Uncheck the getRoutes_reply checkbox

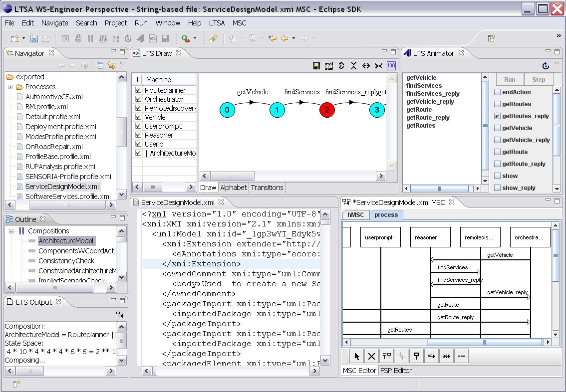[497, 116]
